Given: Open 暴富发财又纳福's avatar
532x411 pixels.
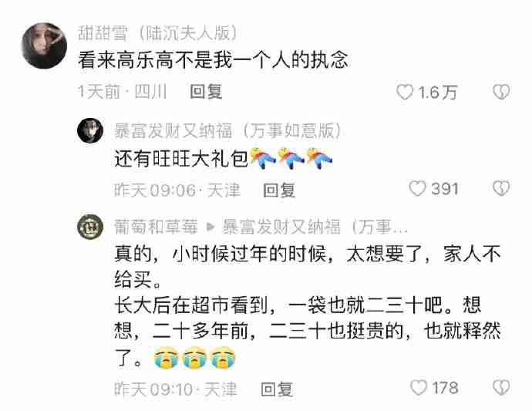Looking at the screenshot, I should pos(90,130).
